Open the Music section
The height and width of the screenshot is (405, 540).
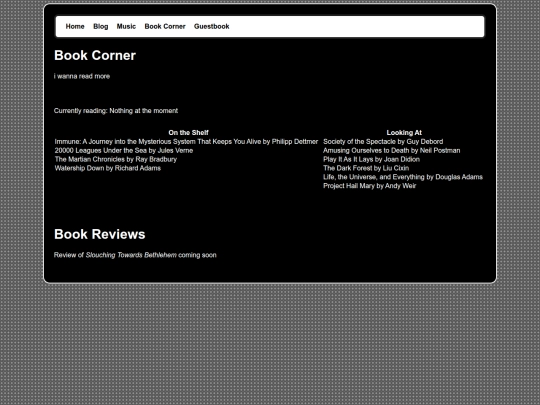coord(126,27)
